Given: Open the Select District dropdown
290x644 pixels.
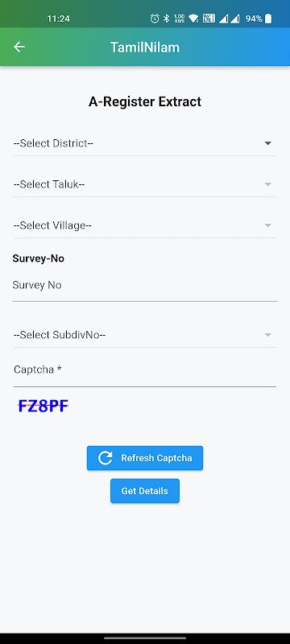Looking at the screenshot, I should pos(144,143).
